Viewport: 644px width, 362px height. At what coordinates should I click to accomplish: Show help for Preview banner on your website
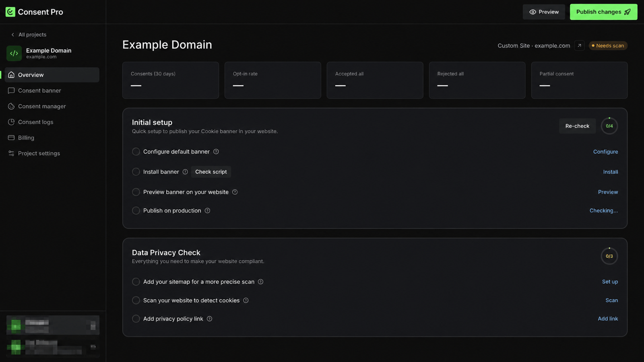235,192
